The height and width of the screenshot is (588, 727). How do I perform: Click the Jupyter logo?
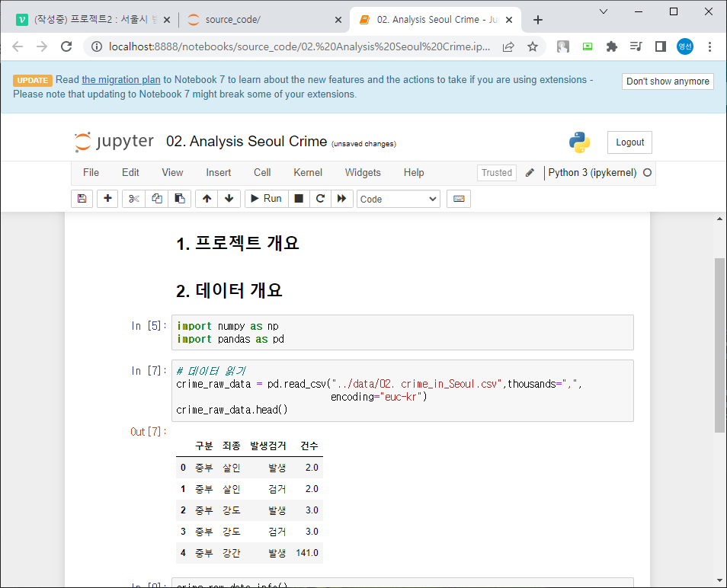click(114, 142)
